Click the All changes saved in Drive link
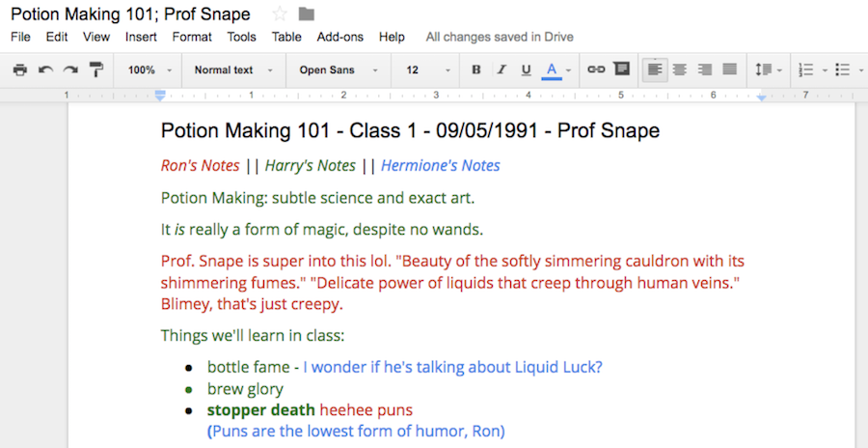 500,37
